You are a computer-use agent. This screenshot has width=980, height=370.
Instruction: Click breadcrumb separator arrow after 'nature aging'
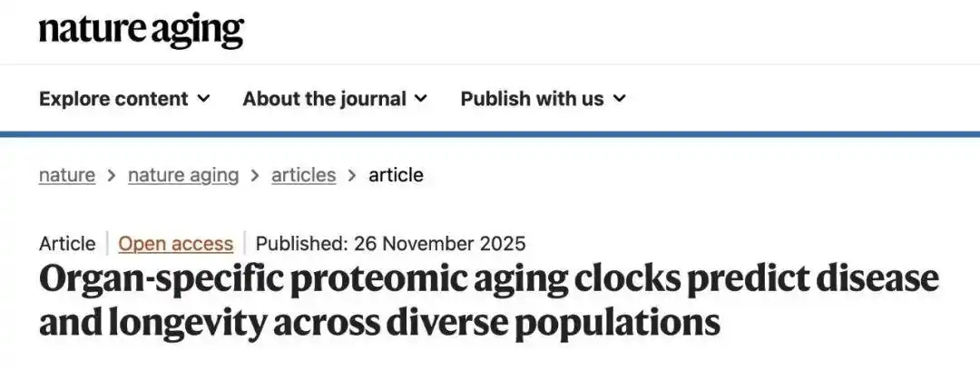point(255,175)
